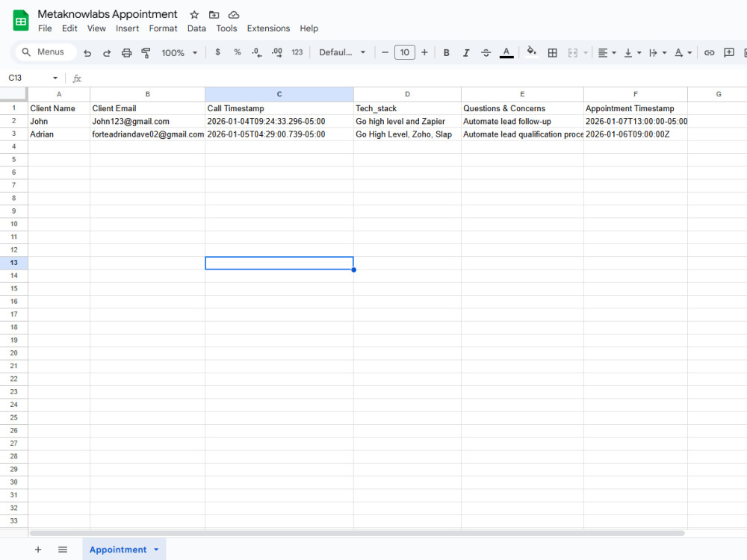The image size is (747, 560).
Task: Check the cloud save status icon
Action: click(233, 15)
